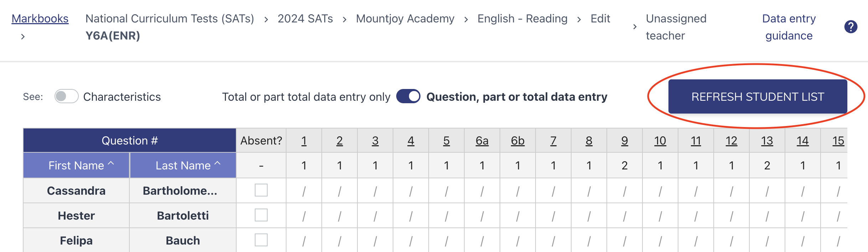Click Cassandra's mark cell for question 1

(x=304, y=191)
